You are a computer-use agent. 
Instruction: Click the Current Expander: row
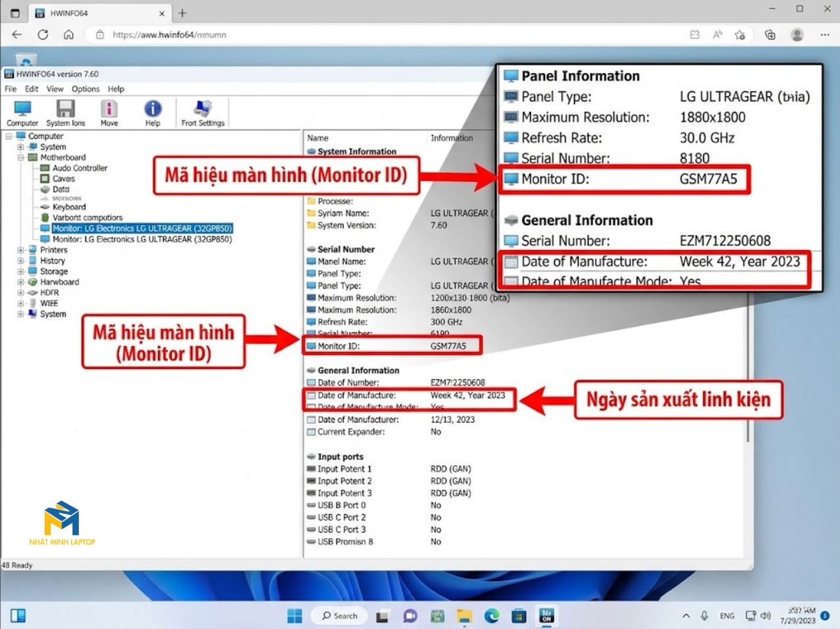coord(374,432)
